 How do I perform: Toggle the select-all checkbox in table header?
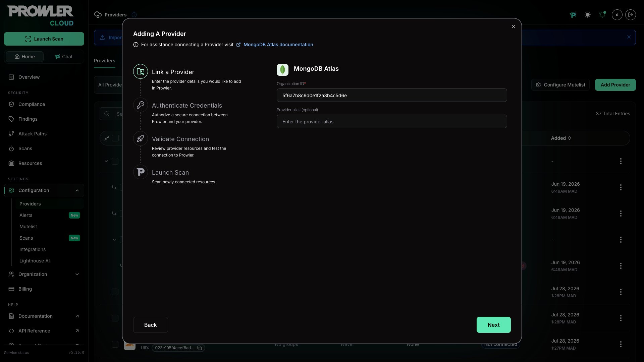[115, 138]
